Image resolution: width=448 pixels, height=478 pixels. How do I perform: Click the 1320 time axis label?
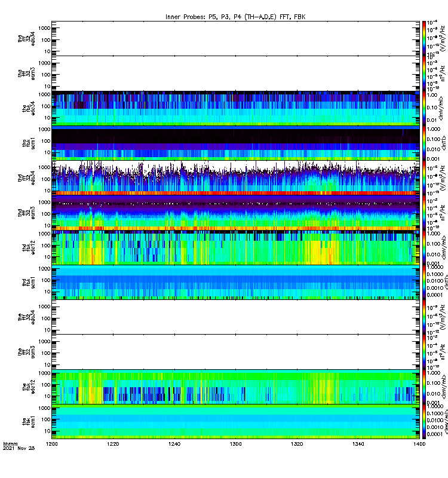pos(297,444)
